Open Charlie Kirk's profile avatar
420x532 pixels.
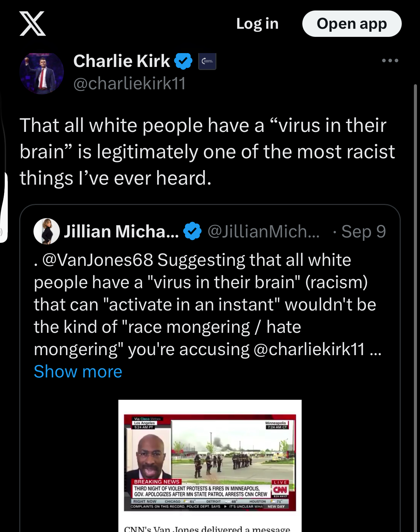tap(42, 73)
